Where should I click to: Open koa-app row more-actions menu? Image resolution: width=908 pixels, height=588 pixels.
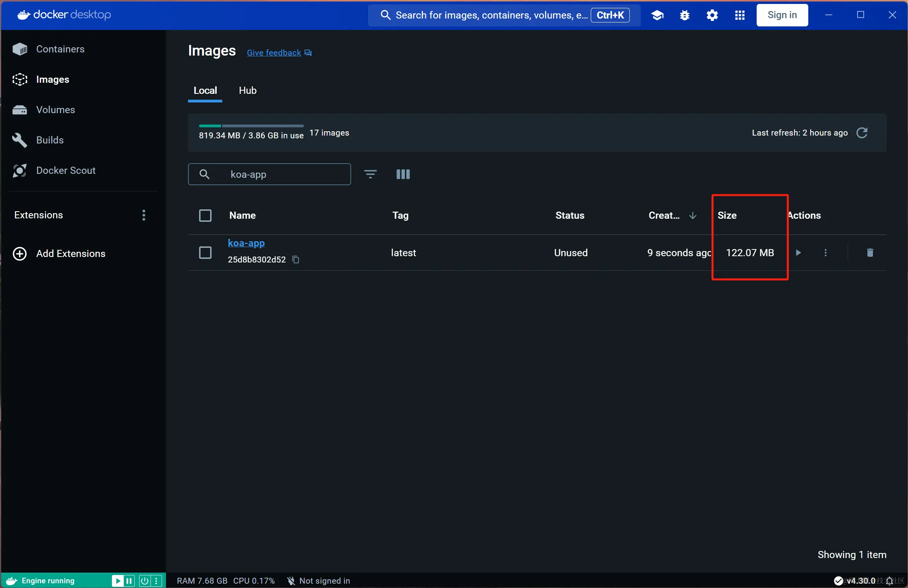point(826,253)
